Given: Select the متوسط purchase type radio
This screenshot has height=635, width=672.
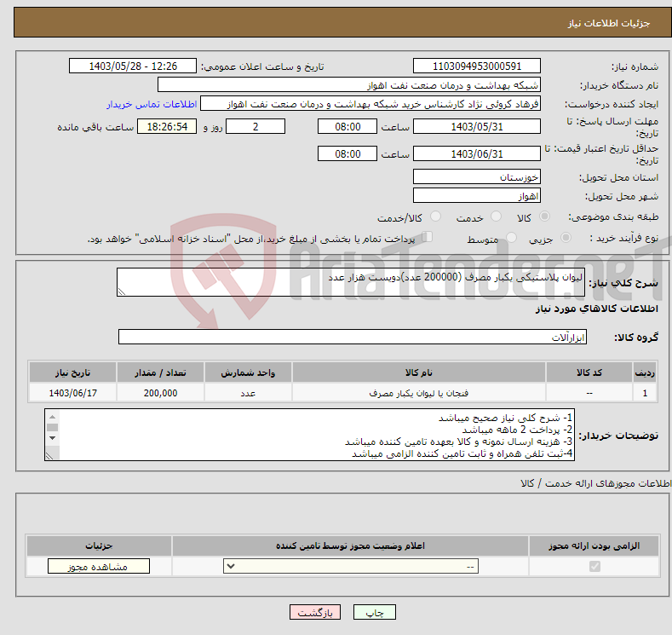Looking at the screenshot, I should pos(511,238).
